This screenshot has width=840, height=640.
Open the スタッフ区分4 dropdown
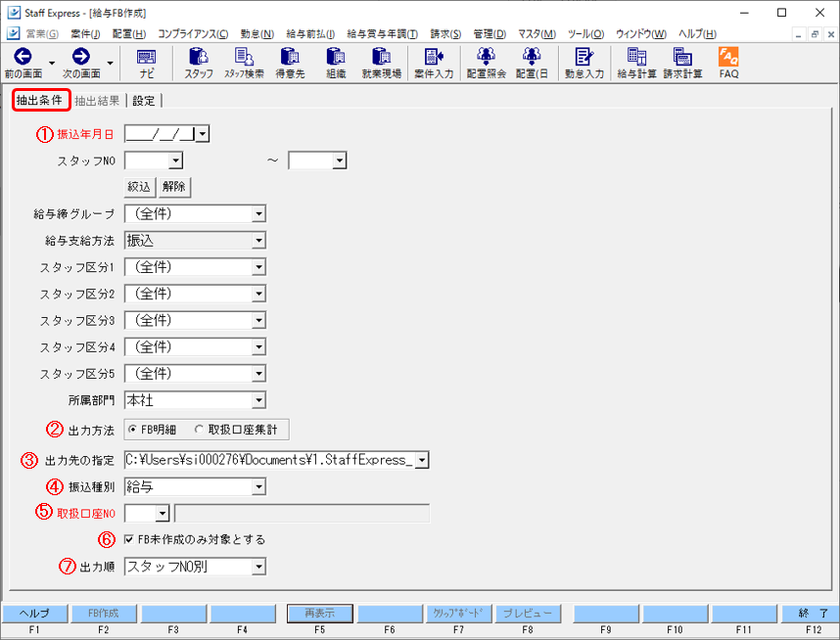pyautogui.click(x=258, y=347)
